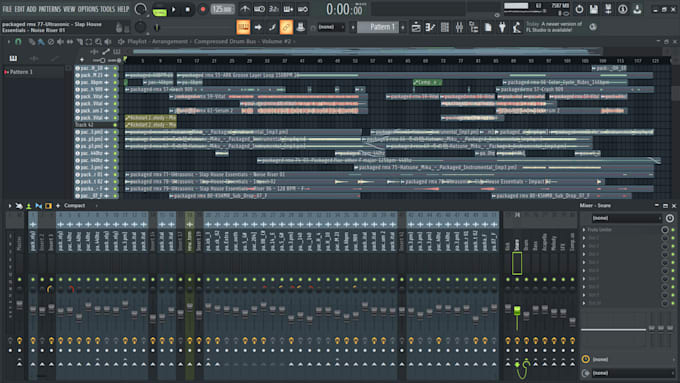Open the (none) snap selector in toolbar
The width and height of the screenshot is (680, 383).
(x=331, y=27)
